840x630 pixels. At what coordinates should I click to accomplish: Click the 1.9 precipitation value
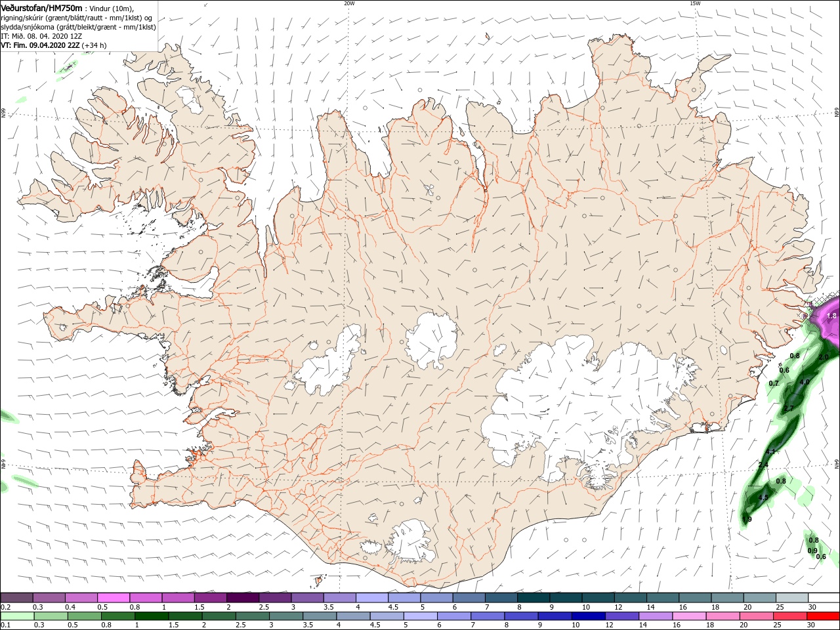(x=747, y=520)
